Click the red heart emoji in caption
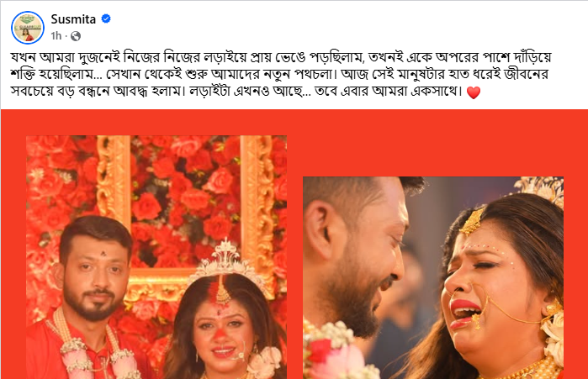This screenshot has width=588, height=379. pos(474,92)
